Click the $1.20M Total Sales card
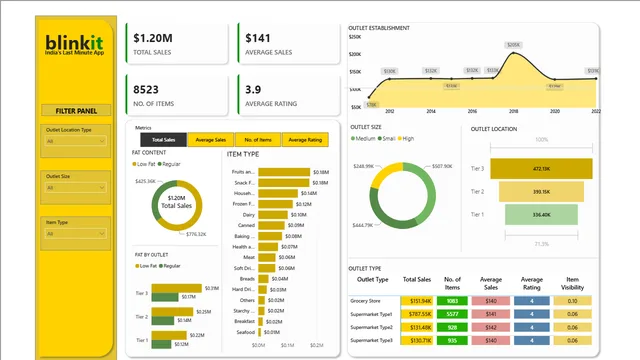 tap(177, 44)
